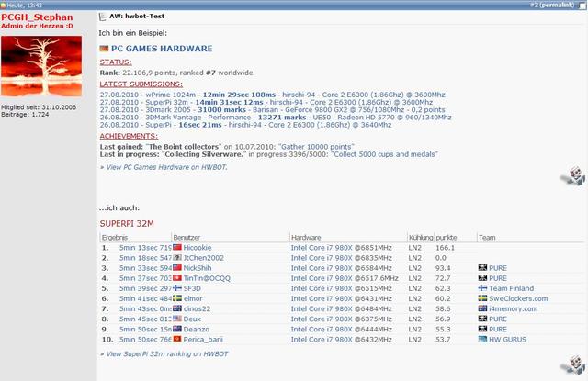Follow View PC Games Hardware on HWBOT link

tap(164, 167)
